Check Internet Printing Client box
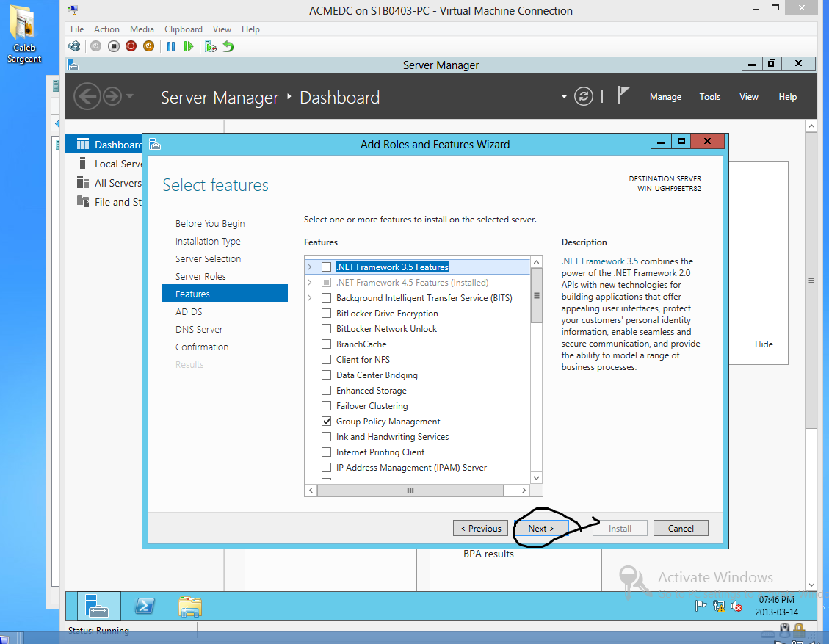Viewport: 829px width, 644px height. coord(326,452)
